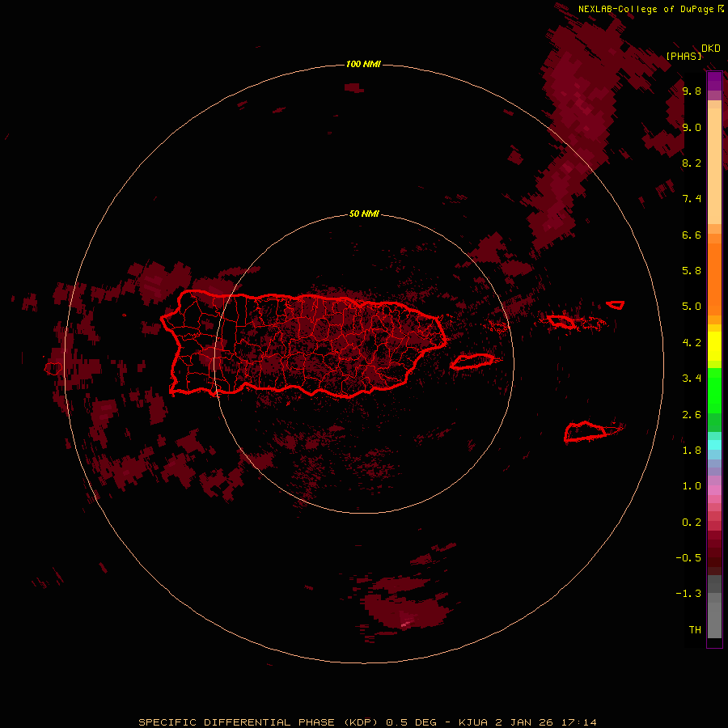
Task: Pick the bright green segment of the color bar
Action: pyautogui.click(x=714, y=390)
